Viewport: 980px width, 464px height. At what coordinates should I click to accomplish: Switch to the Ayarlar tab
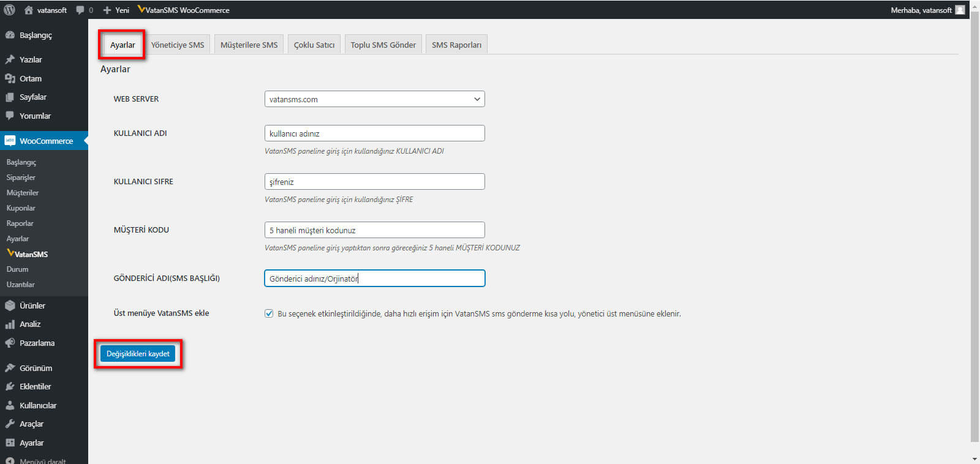point(123,45)
